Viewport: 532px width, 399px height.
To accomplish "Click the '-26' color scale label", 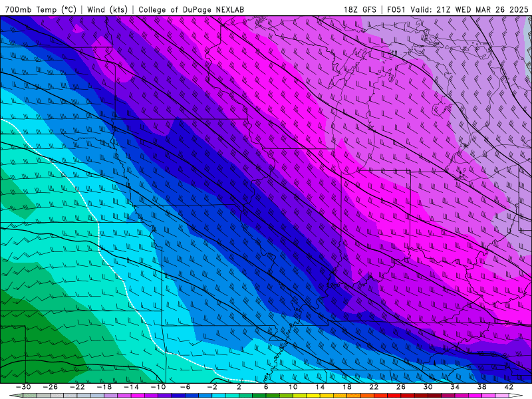I will (x=51, y=387).
